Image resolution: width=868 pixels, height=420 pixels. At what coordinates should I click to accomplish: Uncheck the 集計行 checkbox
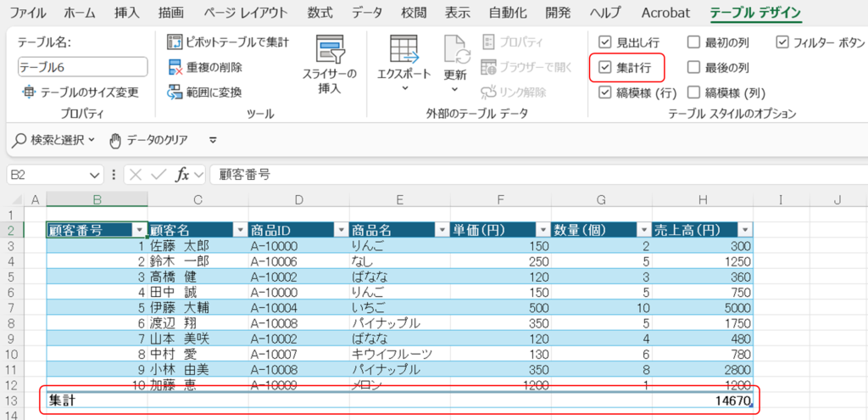(604, 67)
